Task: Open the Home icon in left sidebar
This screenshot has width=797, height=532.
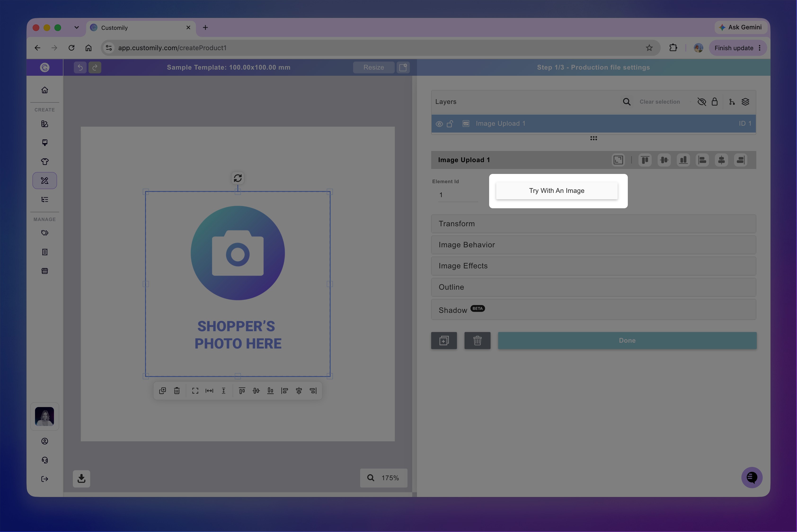Action: click(44, 90)
